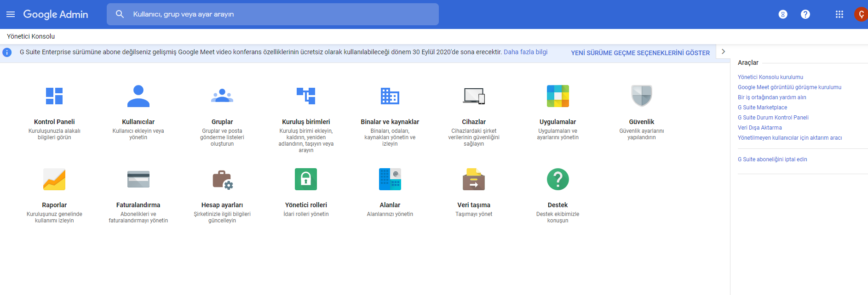
Task: Click the search magnifier icon
Action: 120,14
